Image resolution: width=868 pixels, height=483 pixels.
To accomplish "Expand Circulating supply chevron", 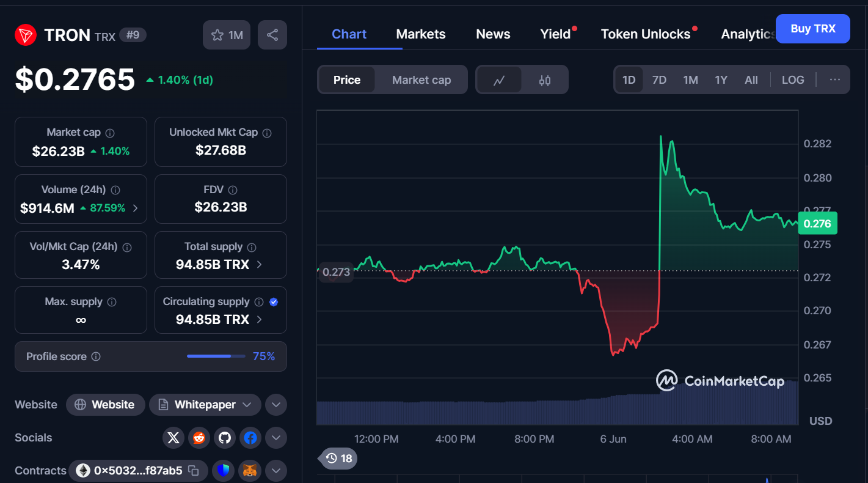I will tap(259, 320).
